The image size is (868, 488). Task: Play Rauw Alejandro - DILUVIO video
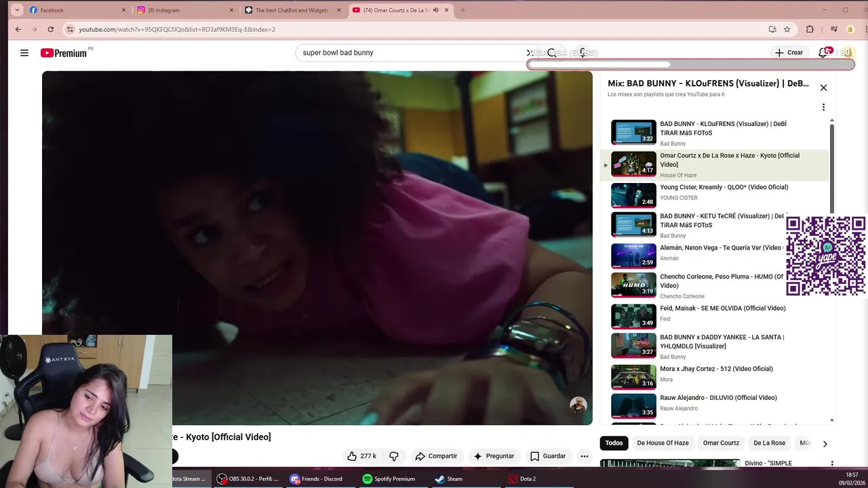coord(714,405)
